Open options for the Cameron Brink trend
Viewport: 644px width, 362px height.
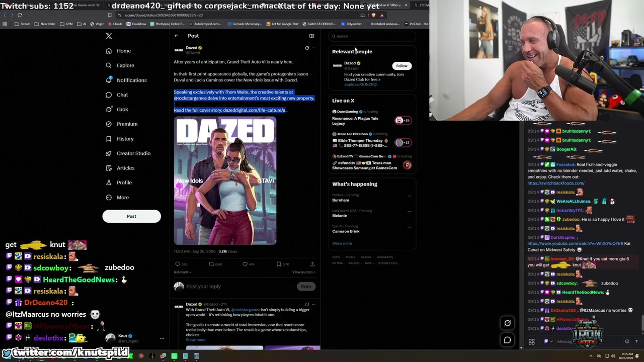tap(409, 227)
